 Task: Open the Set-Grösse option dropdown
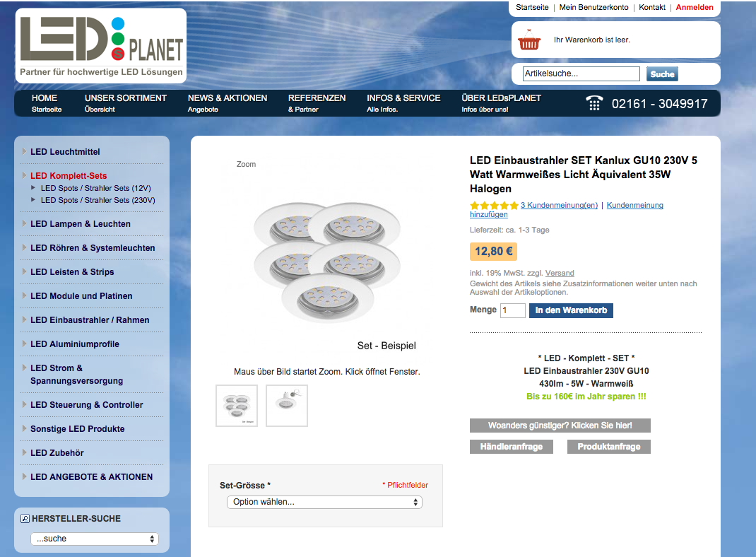pos(324,502)
